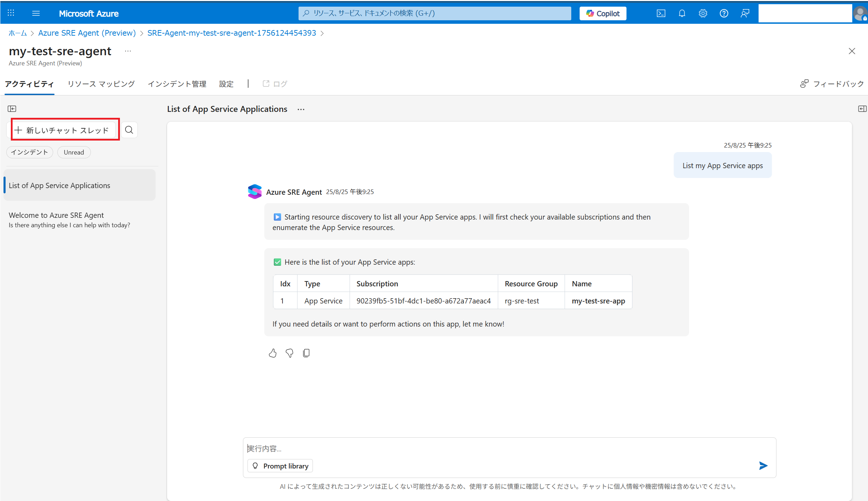
Task: Open フィードバック link
Action: [x=832, y=84]
